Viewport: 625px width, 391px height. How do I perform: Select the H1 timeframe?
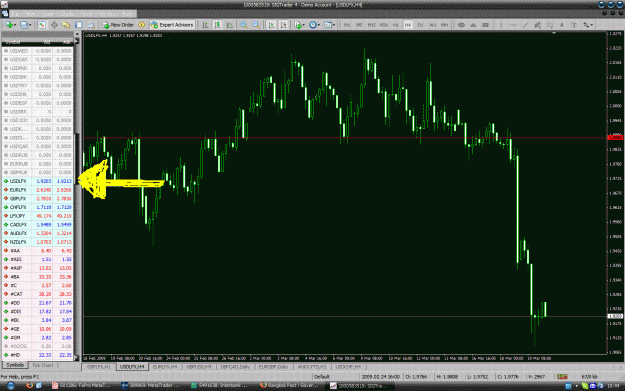(396, 25)
